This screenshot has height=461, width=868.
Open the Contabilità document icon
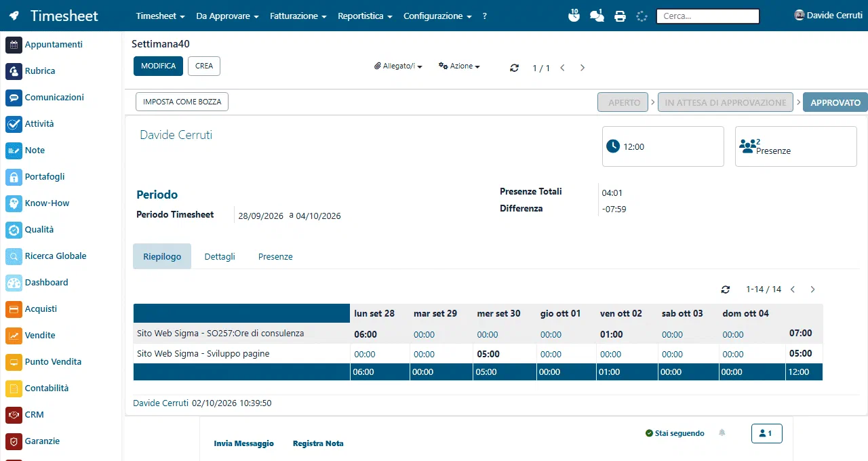(x=14, y=388)
